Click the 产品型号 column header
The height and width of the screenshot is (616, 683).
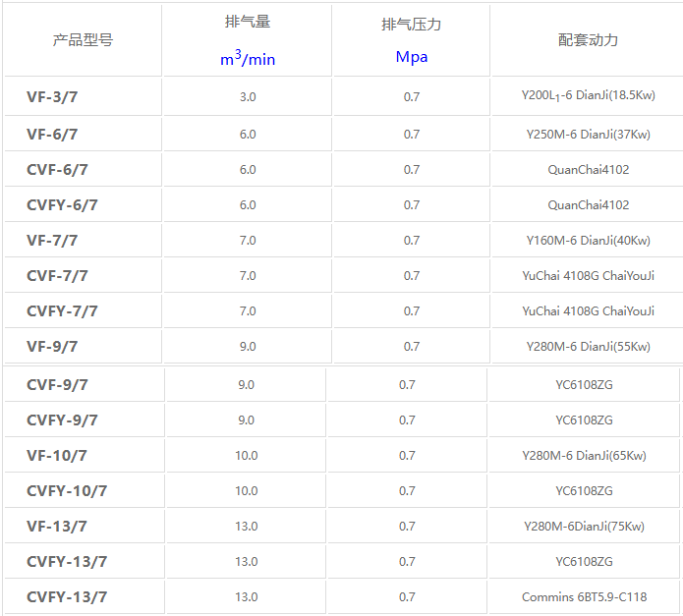(83, 40)
